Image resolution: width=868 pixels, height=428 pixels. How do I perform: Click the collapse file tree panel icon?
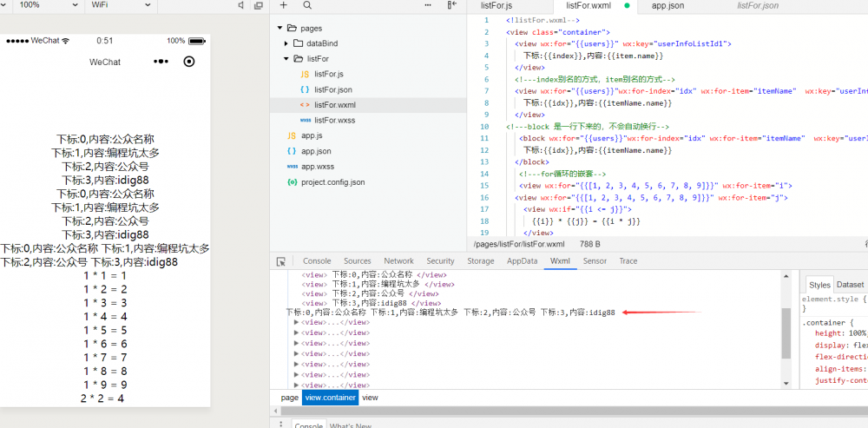click(452, 5)
